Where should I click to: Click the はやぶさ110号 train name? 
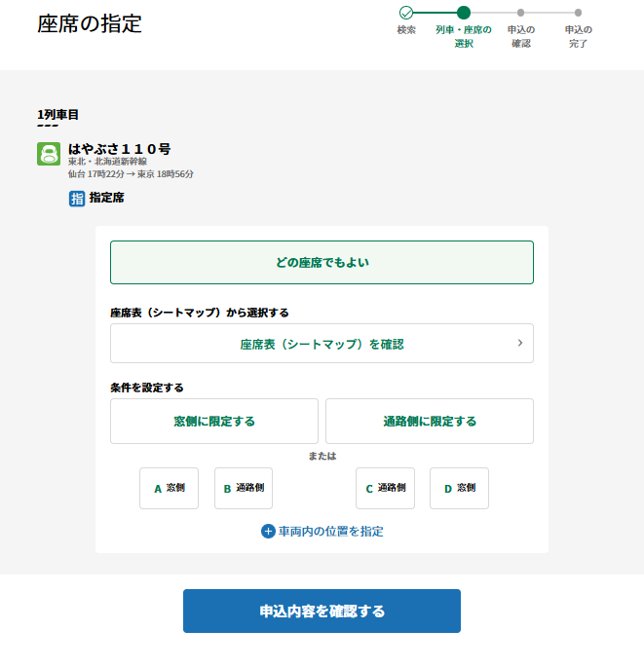pos(119,149)
